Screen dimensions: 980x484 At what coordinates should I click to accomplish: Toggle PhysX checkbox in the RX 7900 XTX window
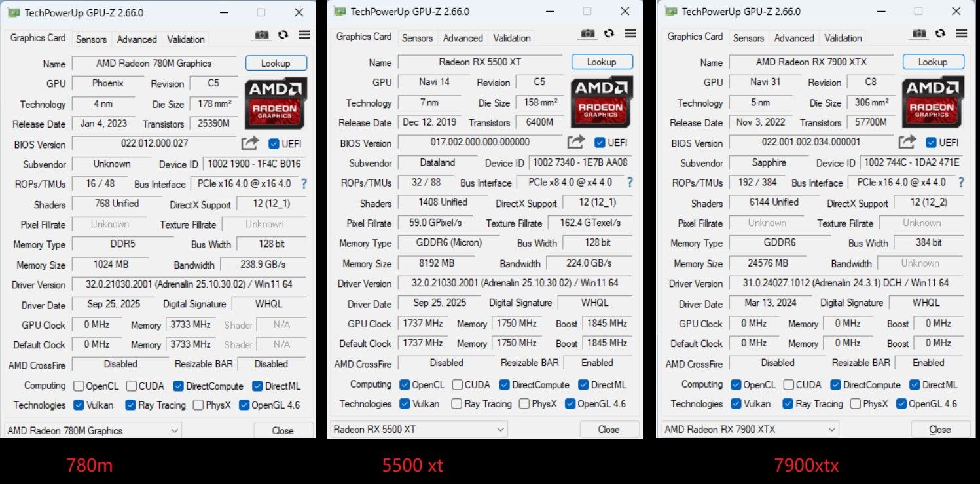click(856, 404)
